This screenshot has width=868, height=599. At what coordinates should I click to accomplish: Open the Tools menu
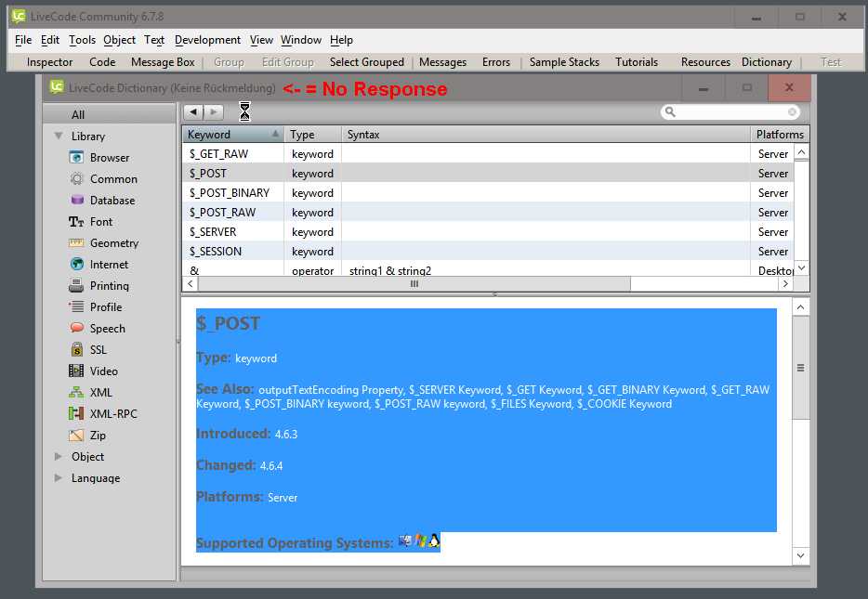(82, 40)
